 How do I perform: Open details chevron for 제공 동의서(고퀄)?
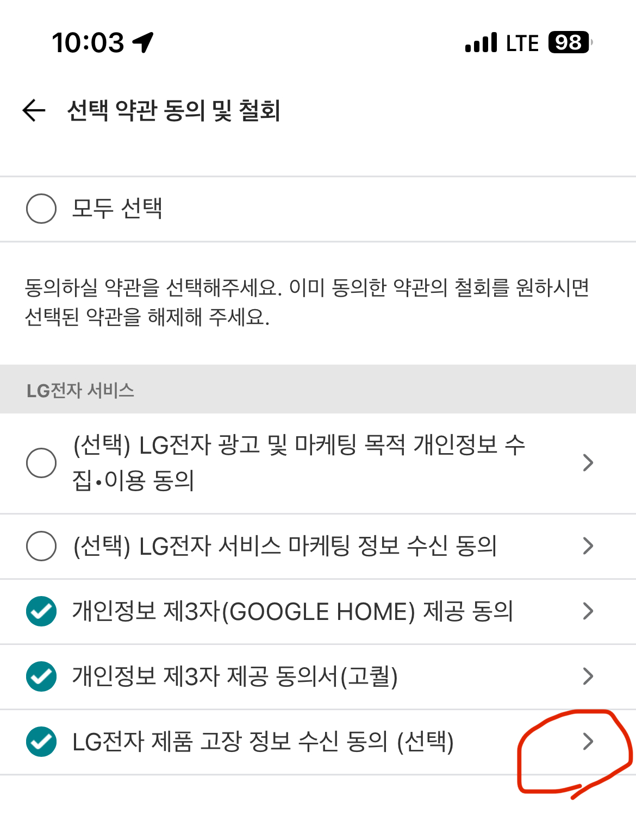[x=588, y=676]
